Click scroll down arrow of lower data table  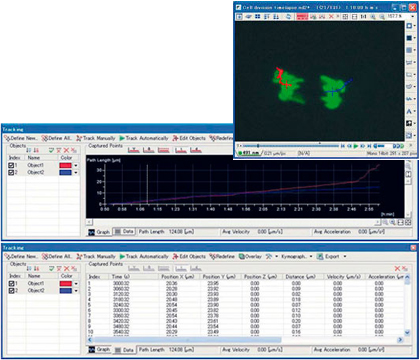[407, 333]
